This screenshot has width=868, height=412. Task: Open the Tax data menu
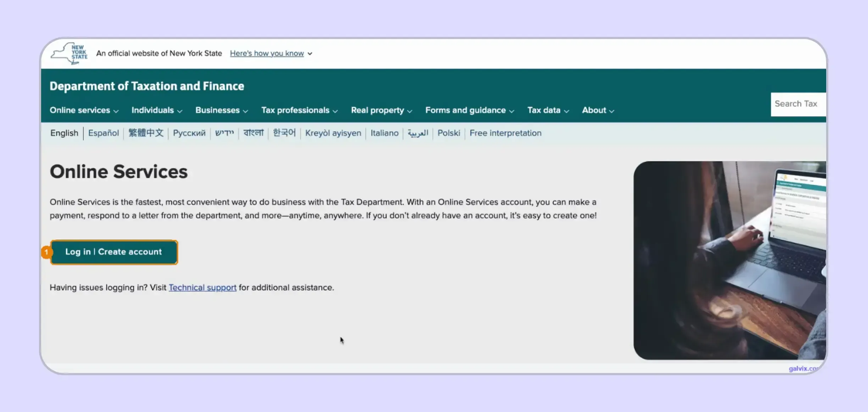[548, 110]
